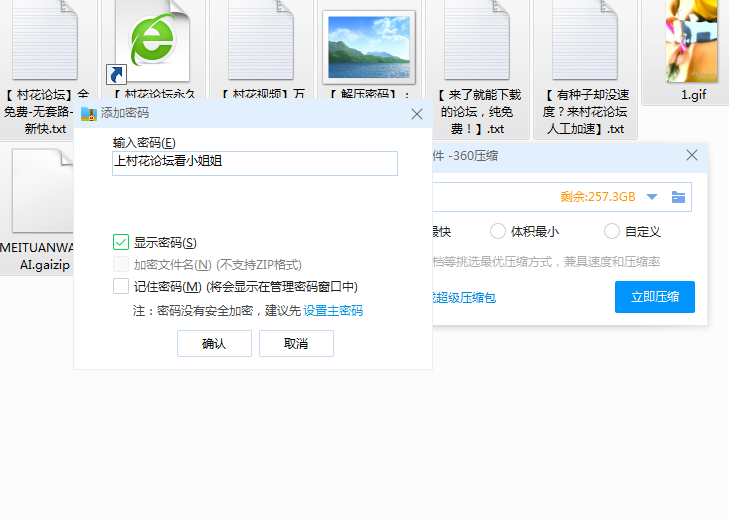Expand the save path dropdown arrow
Image resolution: width=729 pixels, height=521 pixels.
(652, 197)
